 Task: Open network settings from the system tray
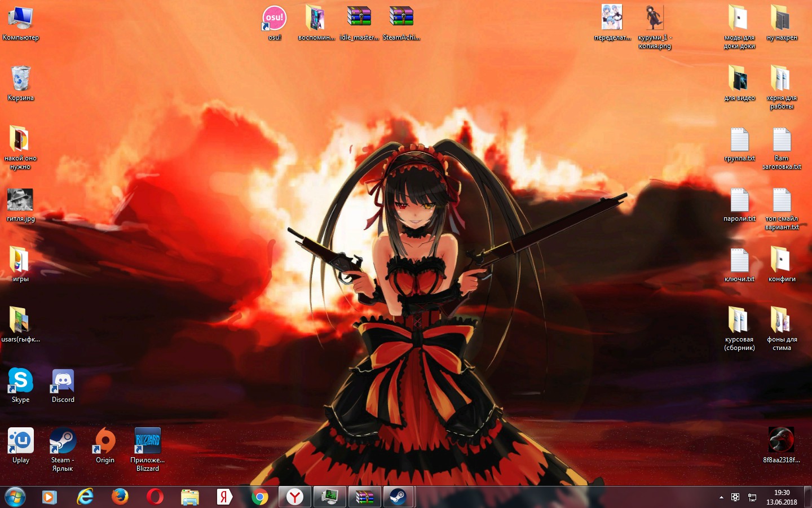point(752,497)
